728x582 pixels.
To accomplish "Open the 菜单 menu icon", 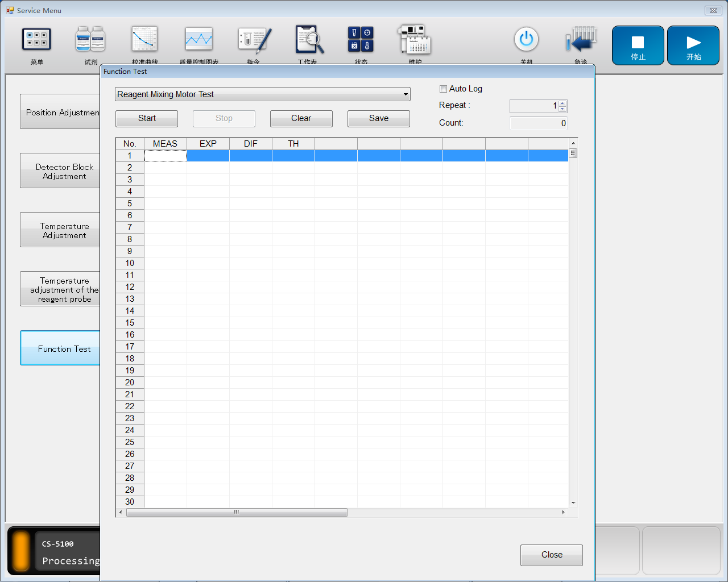I will (36, 40).
